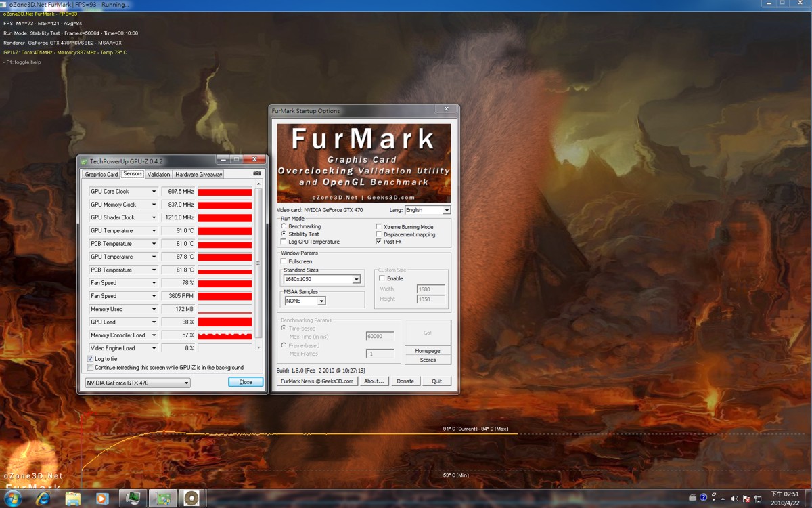
Task: Open Hardware Giveaway tab
Action: [x=199, y=175]
